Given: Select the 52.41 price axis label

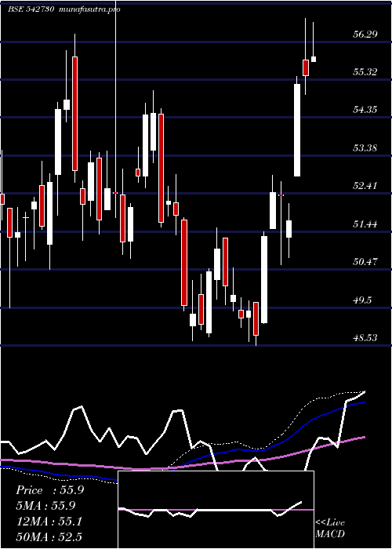Looking at the screenshot, I should coord(365,185).
